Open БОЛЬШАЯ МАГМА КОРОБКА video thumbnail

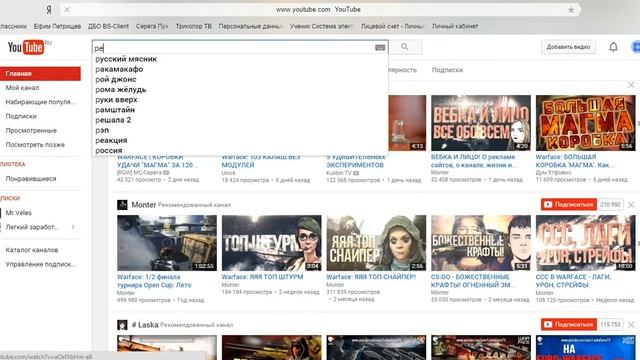(585, 123)
